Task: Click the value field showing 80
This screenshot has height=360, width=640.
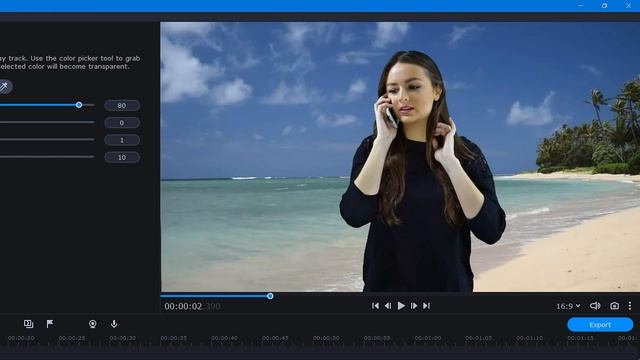Action: [x=122, y=105]
